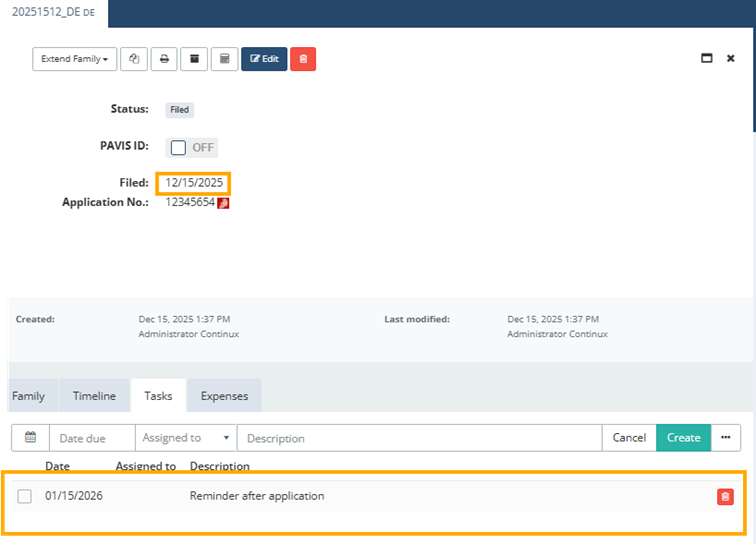Delete record with red trash button in toolbar

pyautogui.click(x=303, y=59)
